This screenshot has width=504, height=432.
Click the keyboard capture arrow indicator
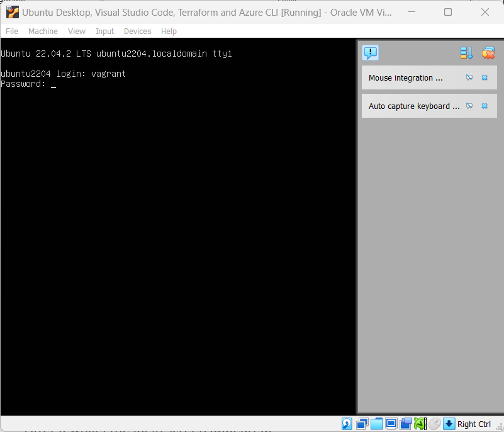pyautogui.click(x=449, y=423)
